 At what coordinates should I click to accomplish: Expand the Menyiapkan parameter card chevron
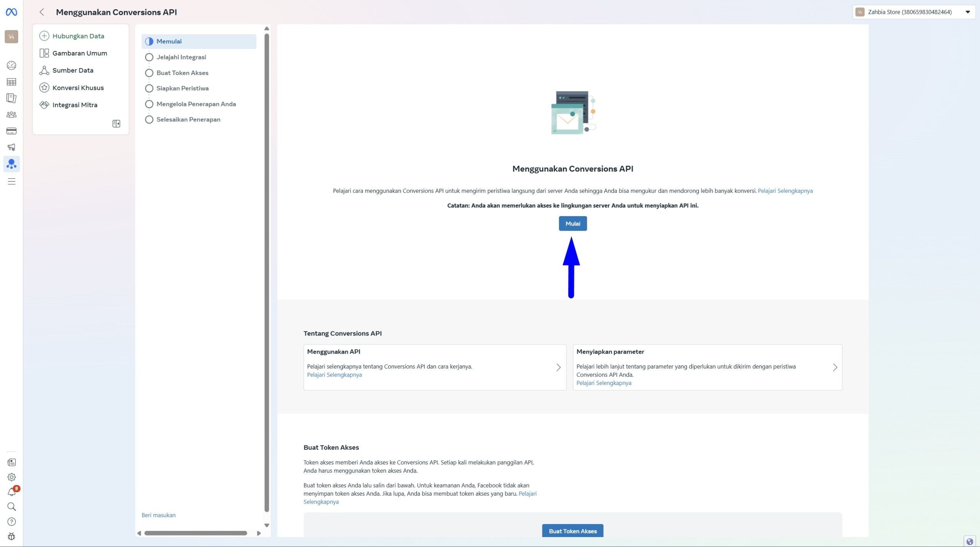(835, 367)
